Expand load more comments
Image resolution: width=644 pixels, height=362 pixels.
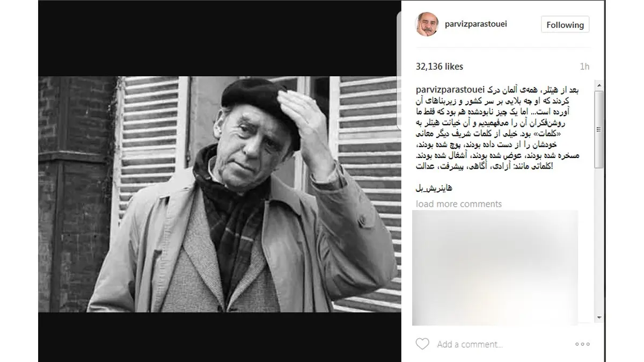coord(459,204)
